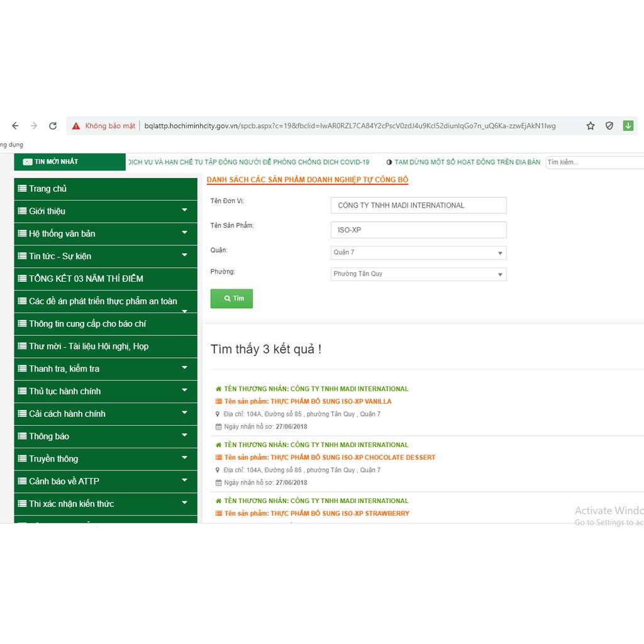Click the browser forward arrow
This screenshot has width=644, height=644.
[34, 126]
